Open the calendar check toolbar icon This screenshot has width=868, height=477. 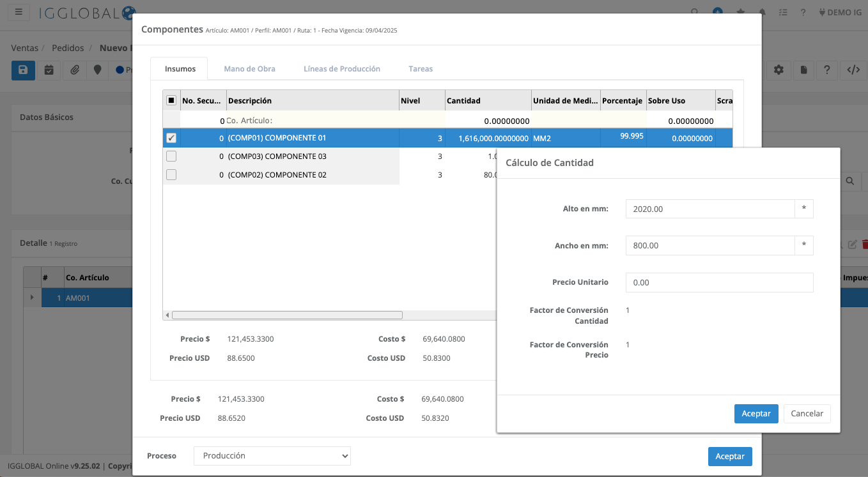49,70
